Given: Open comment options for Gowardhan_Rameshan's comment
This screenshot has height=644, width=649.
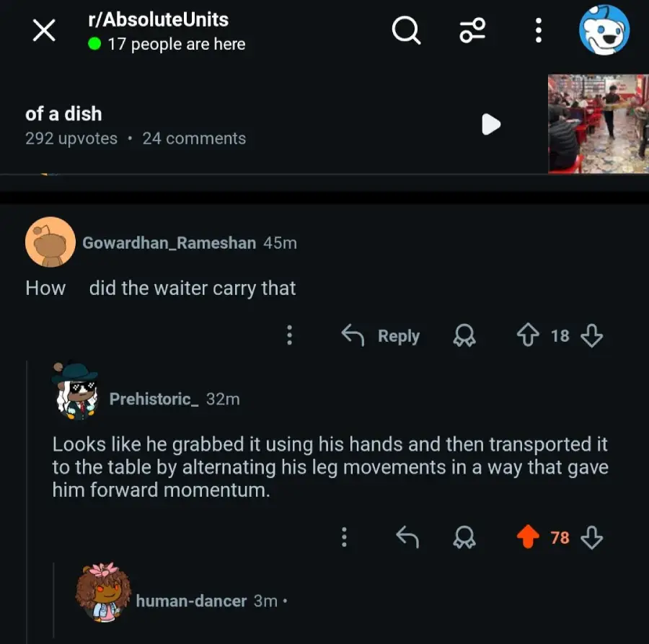Looking at the screenshot, I should 289,335.
